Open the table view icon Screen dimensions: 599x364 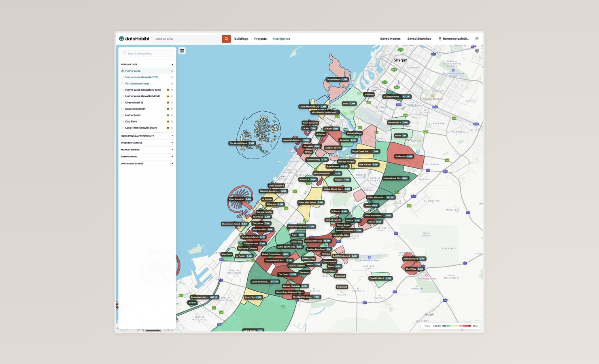182,51
